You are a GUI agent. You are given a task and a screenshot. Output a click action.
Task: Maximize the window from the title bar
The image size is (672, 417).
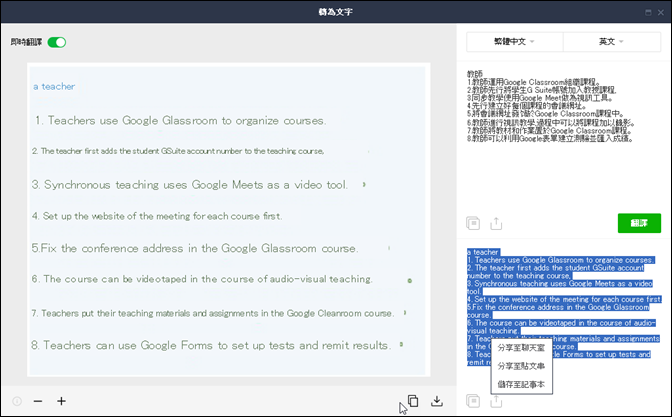coord(648,12)
